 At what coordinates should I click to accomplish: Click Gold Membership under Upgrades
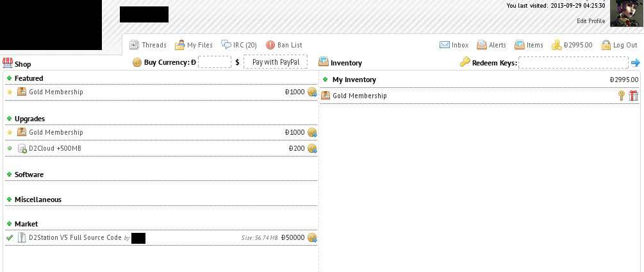(x=56, y=132)
